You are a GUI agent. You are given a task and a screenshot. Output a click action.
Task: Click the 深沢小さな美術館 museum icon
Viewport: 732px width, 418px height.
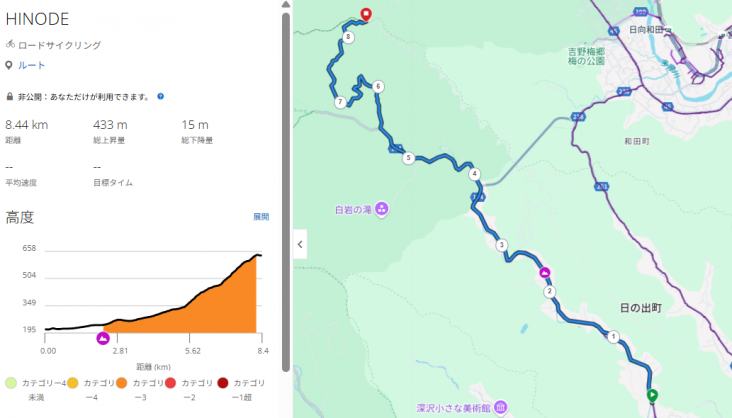pos(500,407)
